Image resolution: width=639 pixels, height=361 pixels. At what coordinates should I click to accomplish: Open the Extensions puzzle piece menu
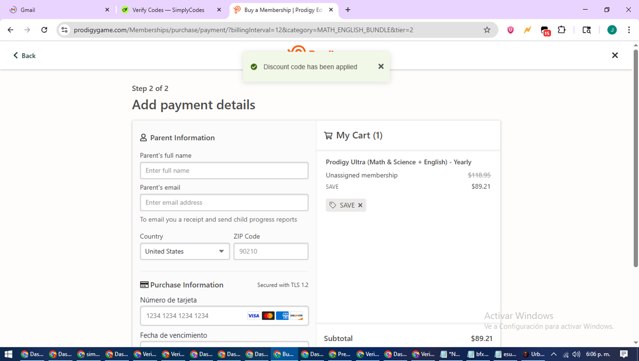562,30
